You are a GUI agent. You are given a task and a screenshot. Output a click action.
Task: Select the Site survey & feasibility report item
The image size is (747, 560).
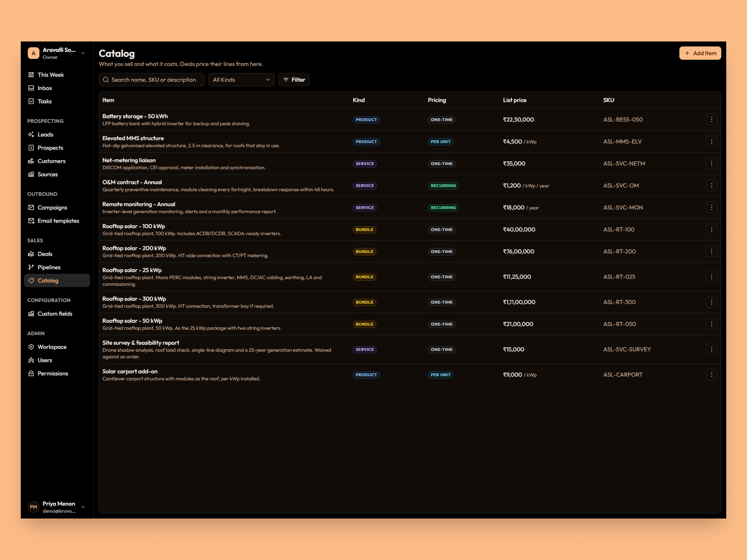click(x=141, y=343)
